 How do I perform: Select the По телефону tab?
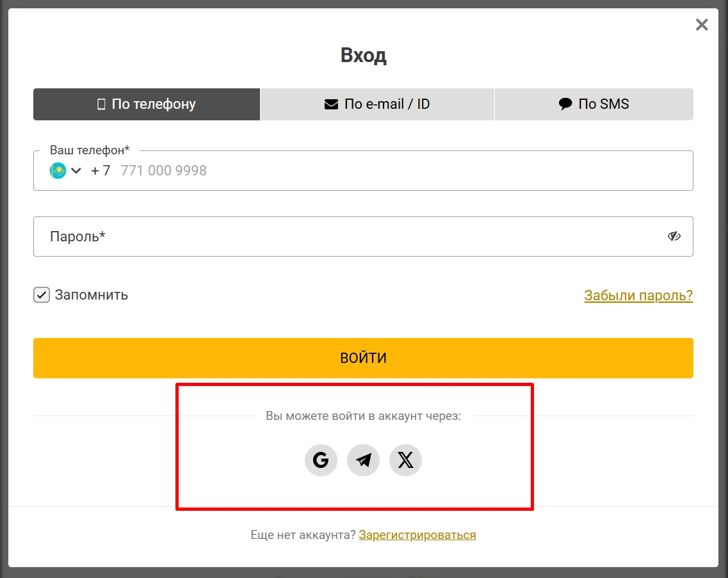pos(147,104)
